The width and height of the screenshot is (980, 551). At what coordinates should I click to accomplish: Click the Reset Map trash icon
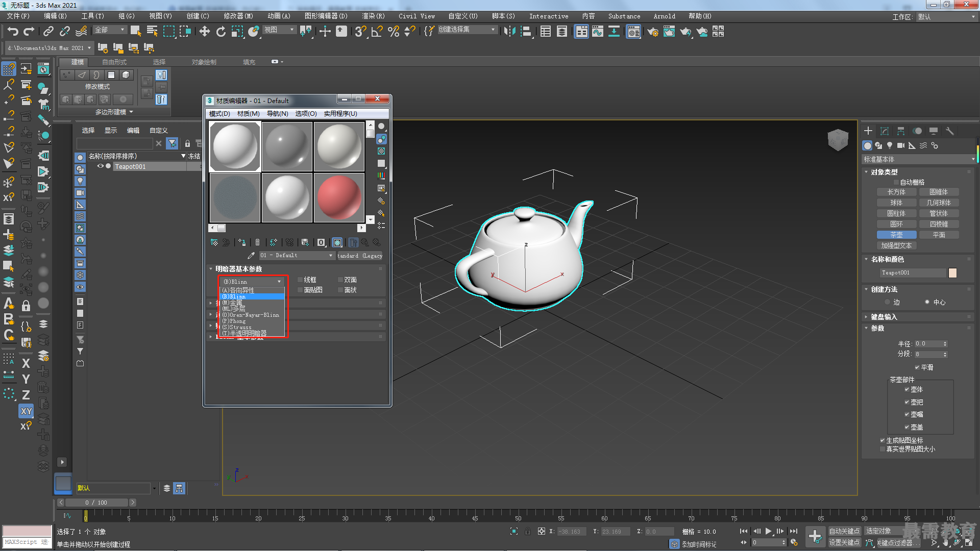pyautogui.click(x=257, y=242)
